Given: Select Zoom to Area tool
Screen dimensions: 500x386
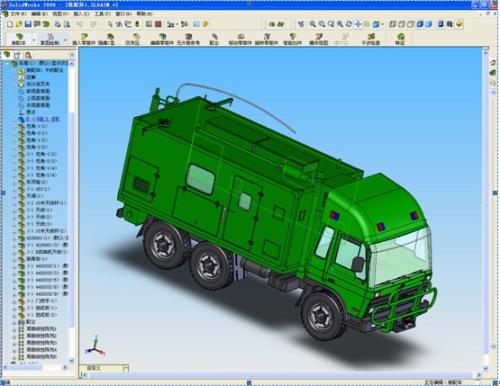Looking at the screenshot, I should [x=322, y=24].
